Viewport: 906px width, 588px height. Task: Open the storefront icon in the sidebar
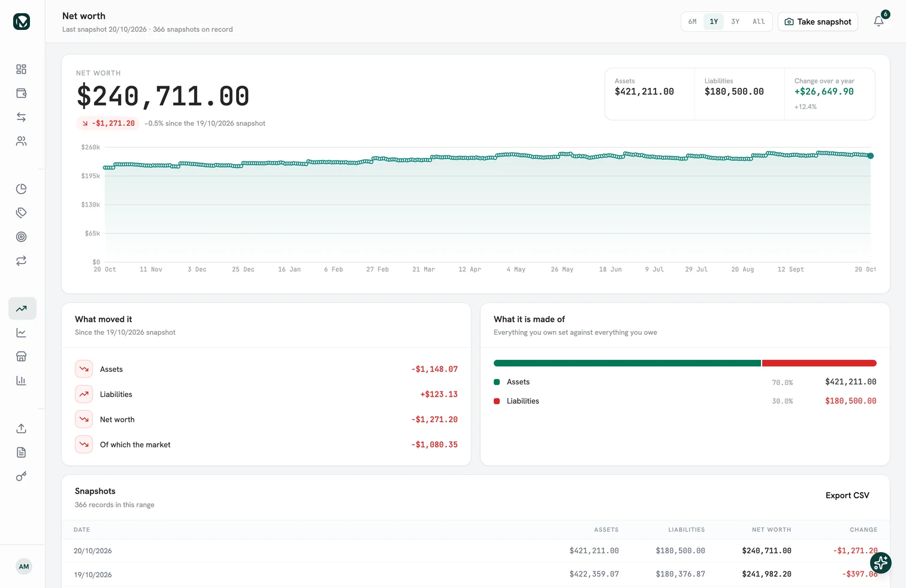[22, 357]
